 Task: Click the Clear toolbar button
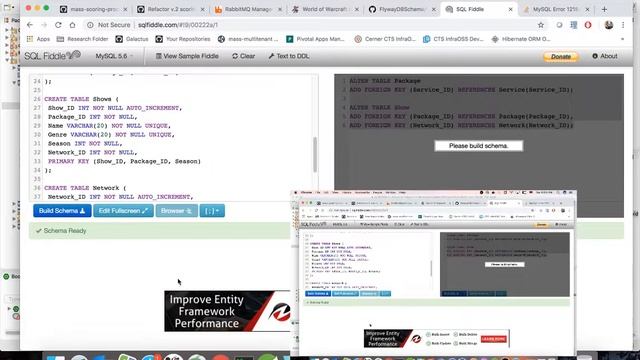(x=243, y=56)
